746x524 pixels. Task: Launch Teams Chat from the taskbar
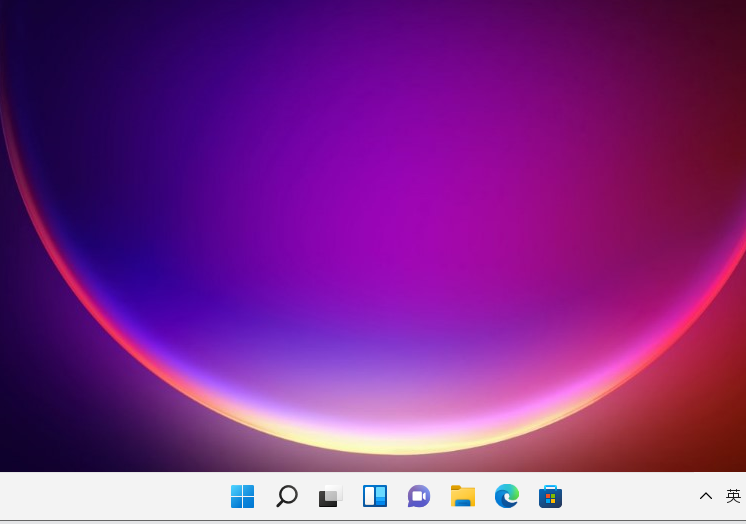click(419, 496)
